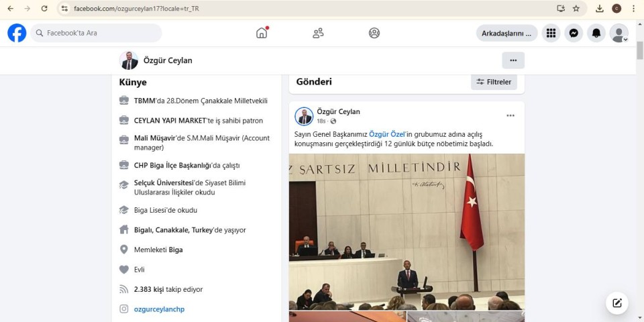This screenshot has width=644, height=322.
Task: Open the account profile menu avatar
Action: (619, 33)
